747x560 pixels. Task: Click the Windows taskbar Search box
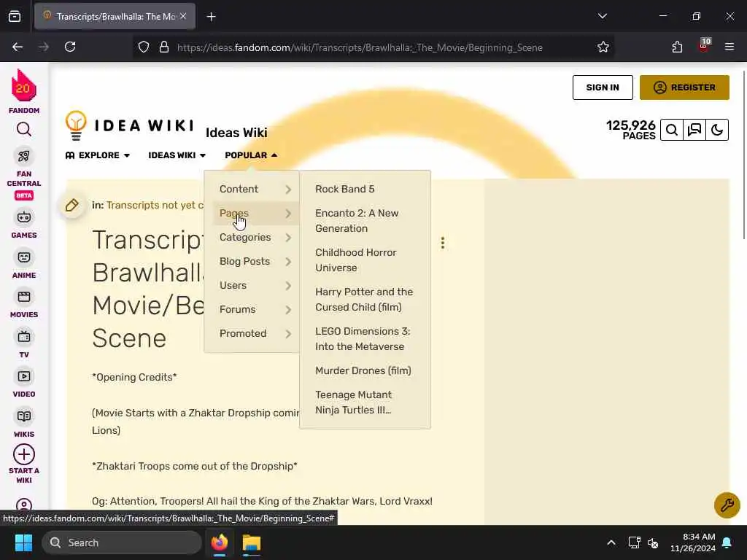122,542
